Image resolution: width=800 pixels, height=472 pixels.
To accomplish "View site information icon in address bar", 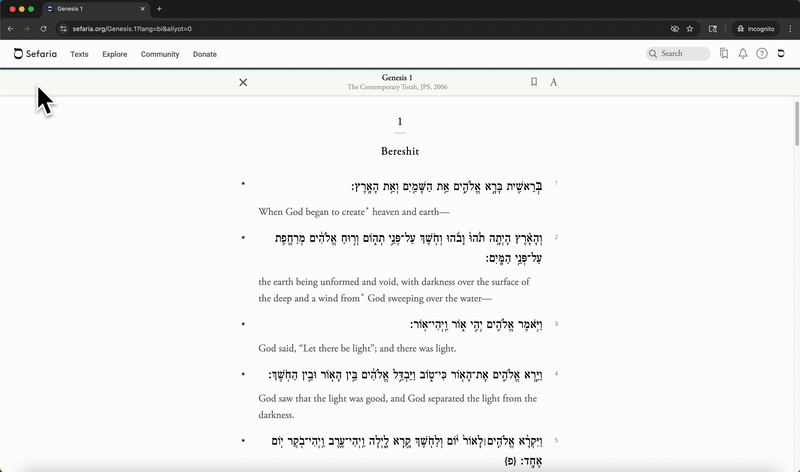I will pos(63,29).
